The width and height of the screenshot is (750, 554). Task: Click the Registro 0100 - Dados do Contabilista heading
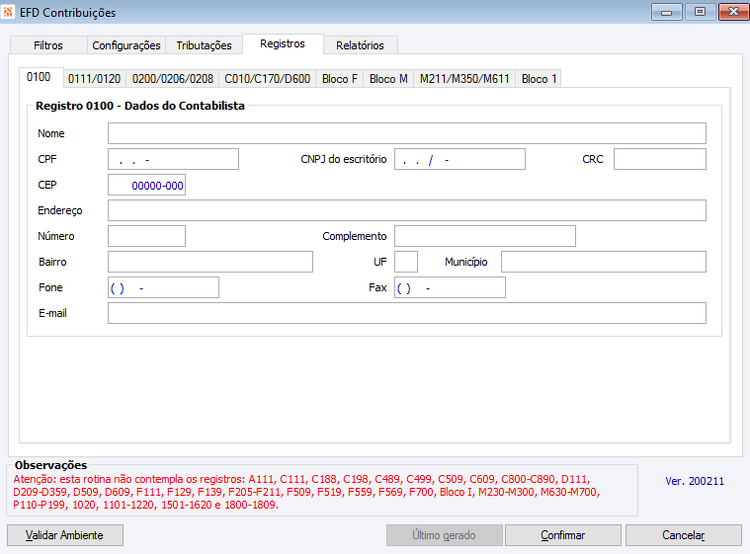(x=140, y=106)
